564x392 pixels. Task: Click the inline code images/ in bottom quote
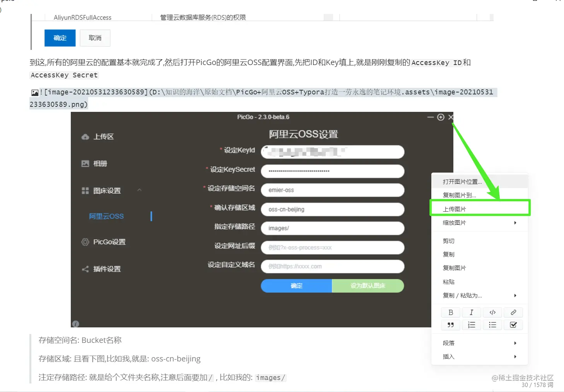coord(270,378)
